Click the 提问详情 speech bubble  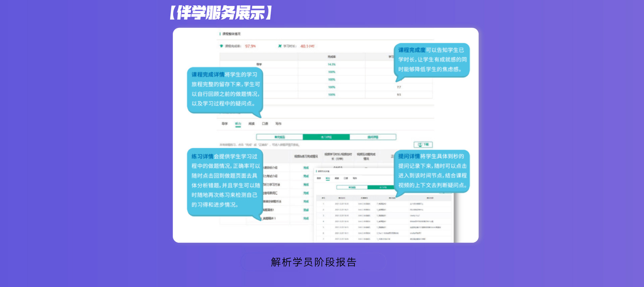pyautogui.click(x=432, y=171)
